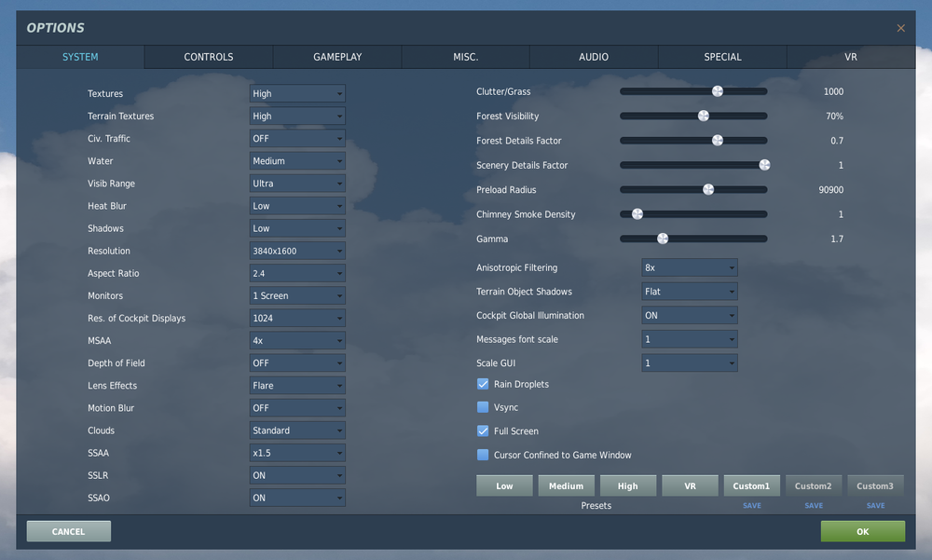The height and width of the screenshot is (560, 932).
Task: Open the Visib Range dropdown
Action: tap(296, 183)
